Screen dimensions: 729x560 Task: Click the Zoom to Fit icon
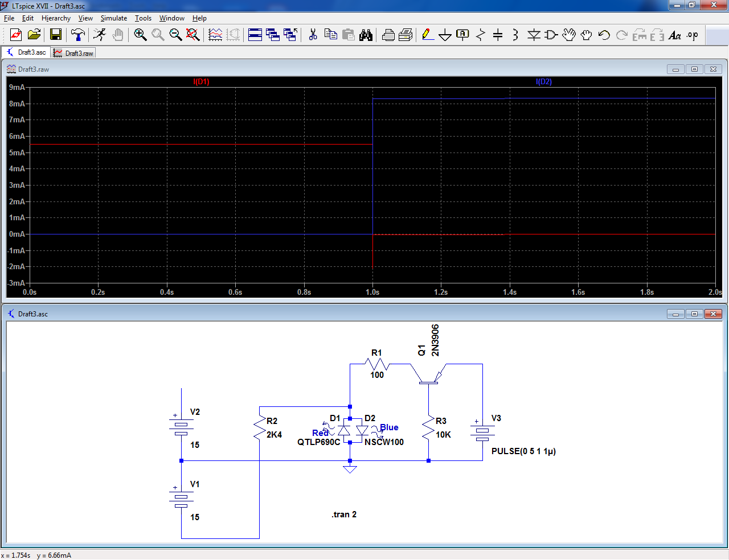[x=193, y=35]
